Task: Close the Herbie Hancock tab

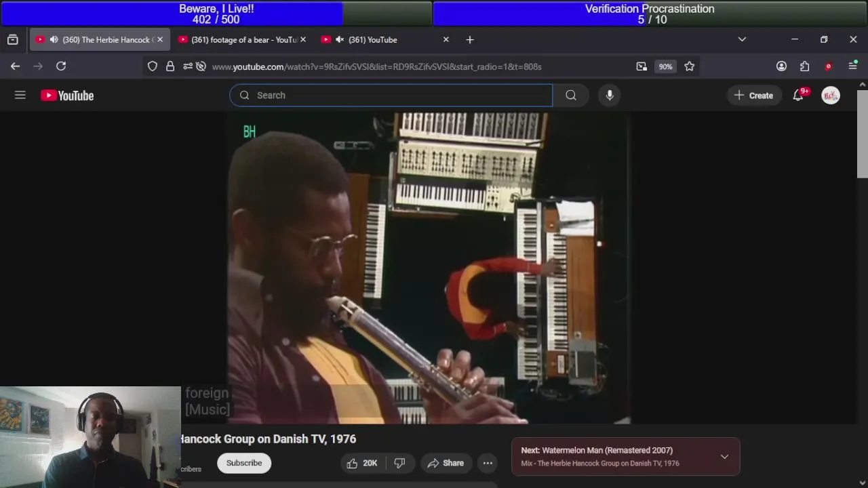Action: (160, 39)
